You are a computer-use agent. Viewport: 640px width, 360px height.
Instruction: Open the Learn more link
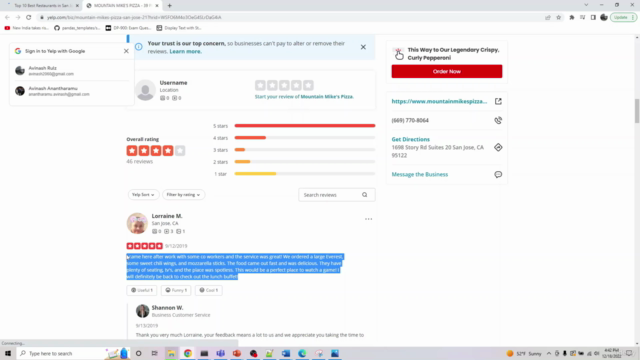[185, 51]
